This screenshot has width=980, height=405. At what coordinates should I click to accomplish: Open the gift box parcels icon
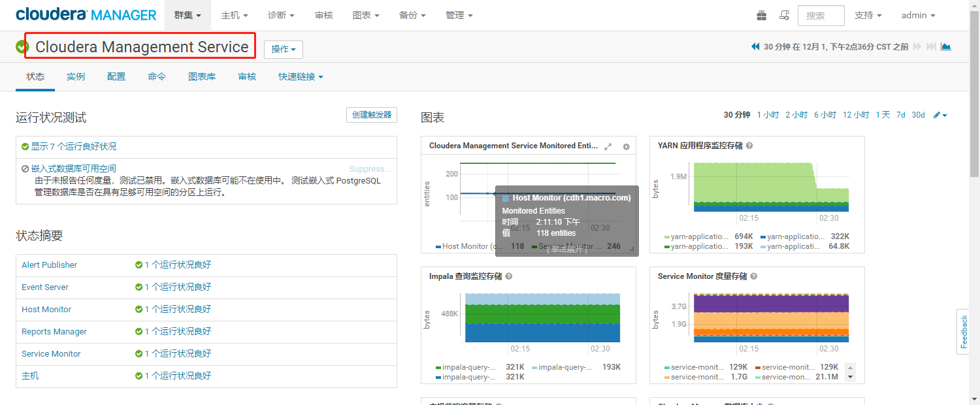coord(762,15)
